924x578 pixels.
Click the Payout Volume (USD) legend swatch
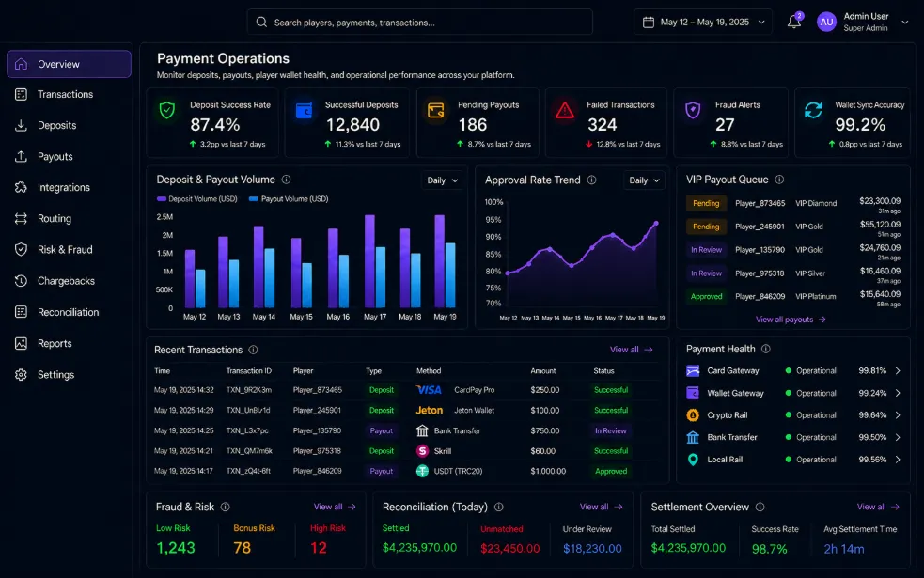pos(254,199)
